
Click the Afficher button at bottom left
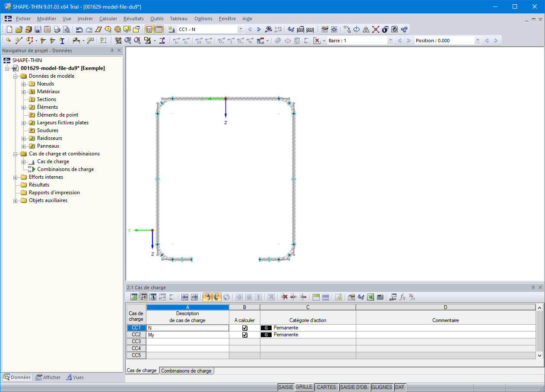(48, 377)
